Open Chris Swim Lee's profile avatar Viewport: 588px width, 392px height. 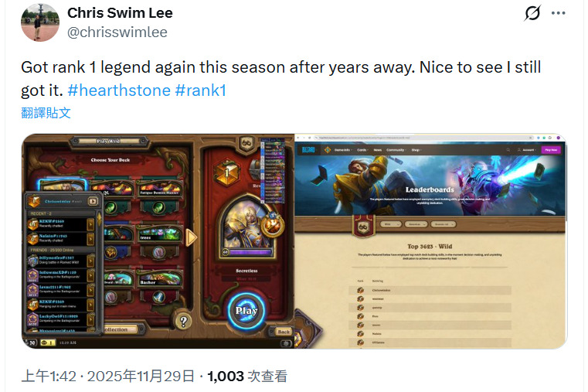[x=40, y=22]
